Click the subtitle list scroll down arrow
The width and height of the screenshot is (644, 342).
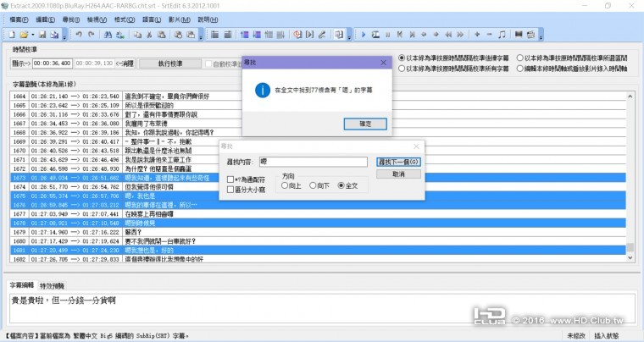pos(630,258)
